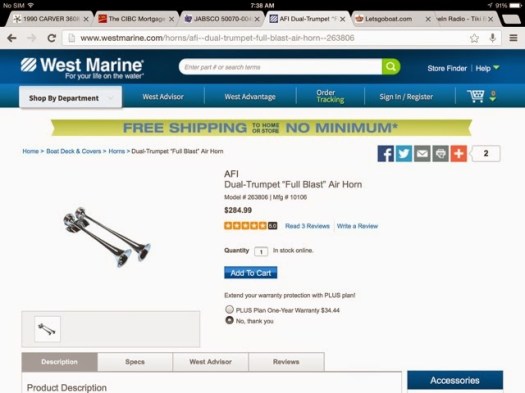Select PLUS Plan One-Year Warranty option

pyautogui.click(x=229, y=309)
